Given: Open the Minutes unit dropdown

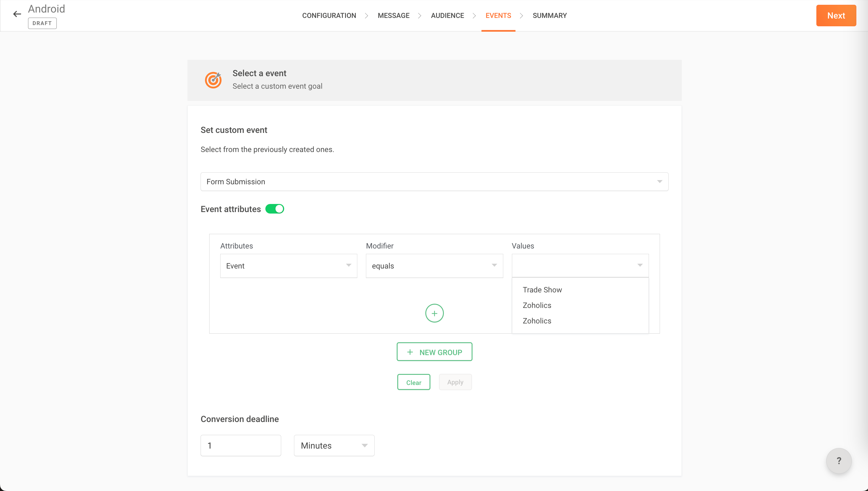Looking at the screenshot, I should pyautogui.click(x=334, y=446).
